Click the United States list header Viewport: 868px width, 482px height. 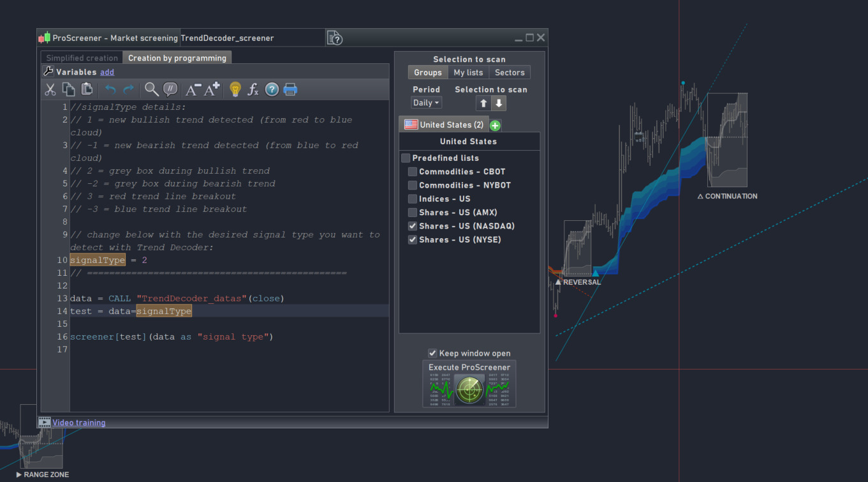(x=469, y=141)
